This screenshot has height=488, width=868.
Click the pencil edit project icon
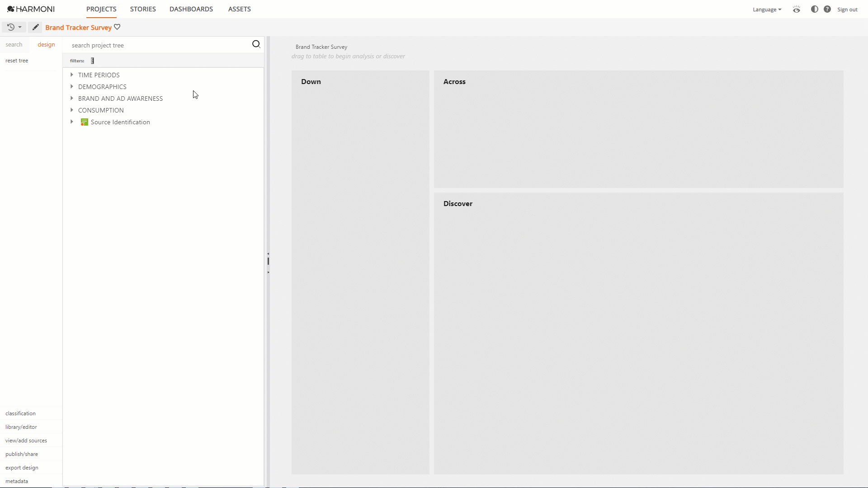pos(35,27)
